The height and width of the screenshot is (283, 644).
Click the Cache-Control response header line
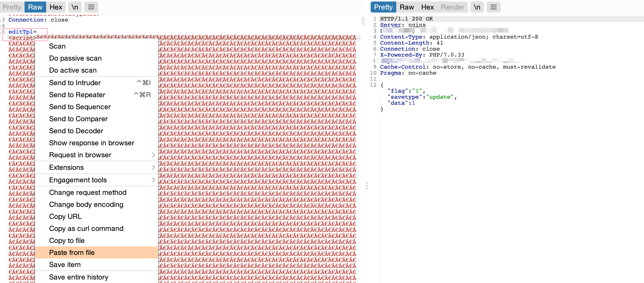point(468,67)
